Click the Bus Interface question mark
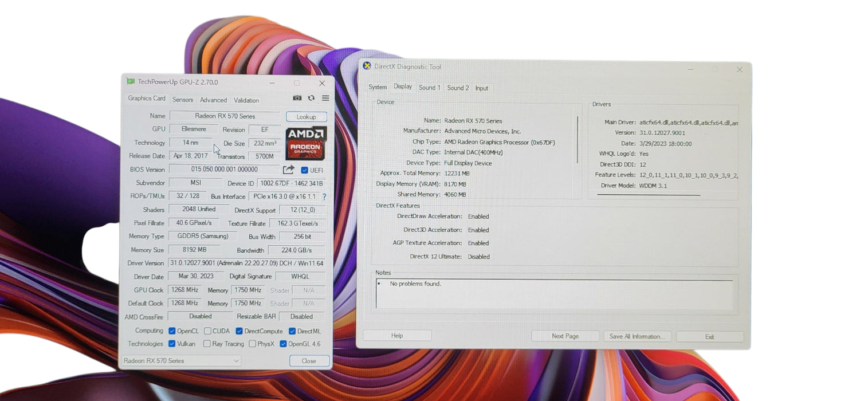The image size is (868, 401). 324,196
